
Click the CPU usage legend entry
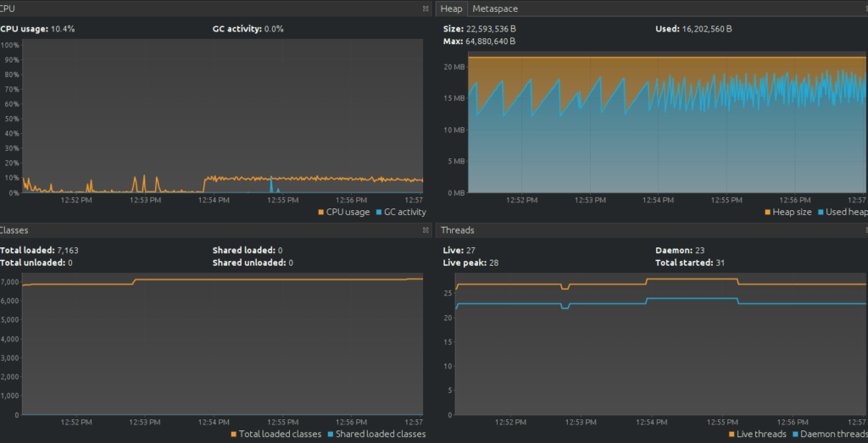(344, 212)
